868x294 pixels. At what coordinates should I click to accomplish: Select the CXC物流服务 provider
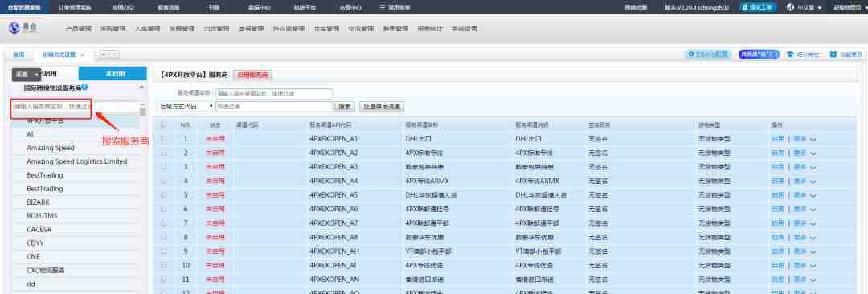pos(45,270)
